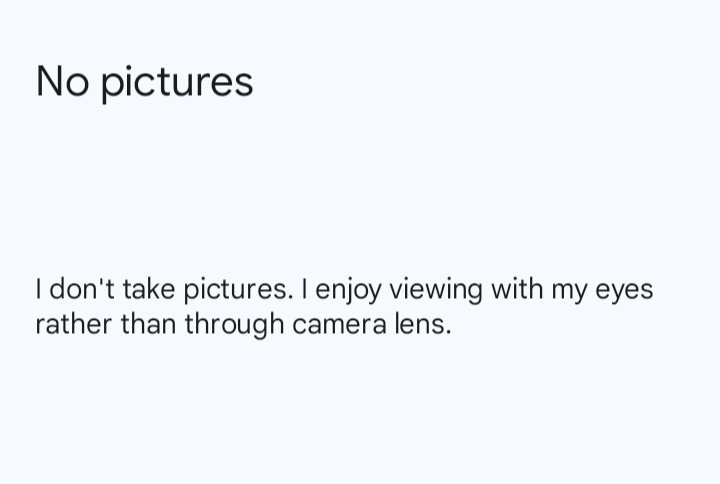The image size is (720, 484).
Task: Click the "I" before "enjoy"
Action: [x=305, y=289]
